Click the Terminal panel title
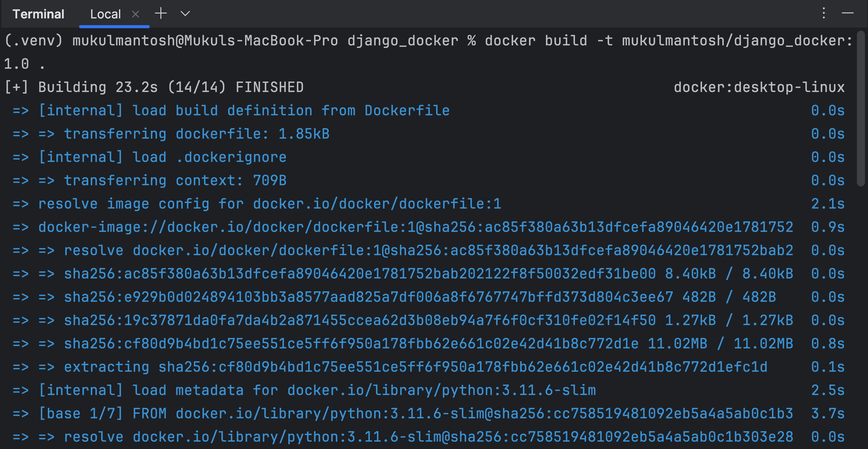 (38, 14)
